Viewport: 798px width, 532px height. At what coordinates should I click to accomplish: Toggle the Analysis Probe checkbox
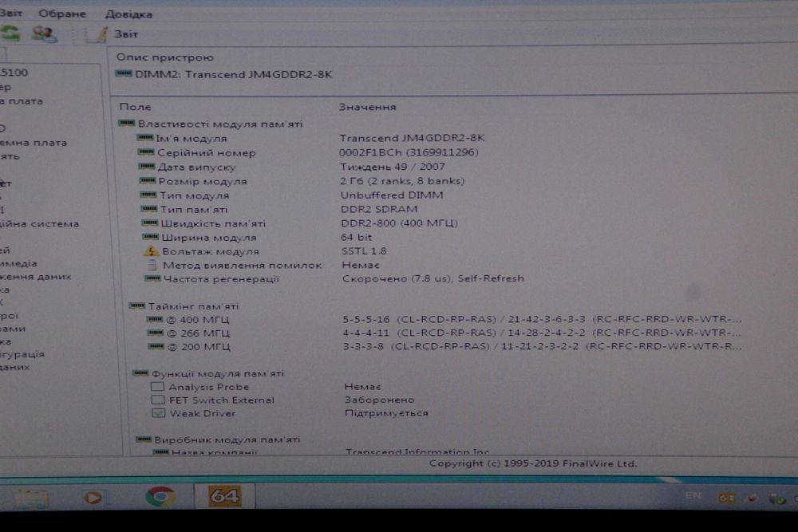(x=157, y=387)
